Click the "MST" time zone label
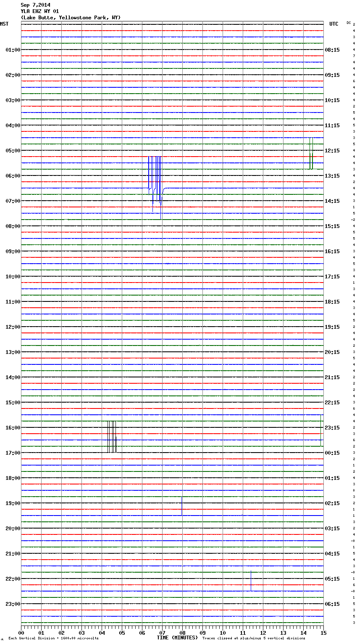 click(4, 24)
